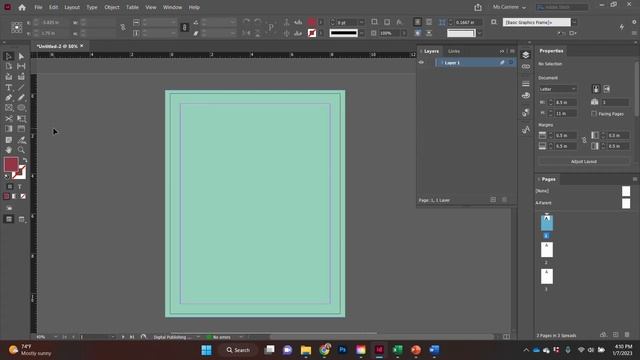Open the Letter page size dropdown
640x360 pixels.
point(557,89)
